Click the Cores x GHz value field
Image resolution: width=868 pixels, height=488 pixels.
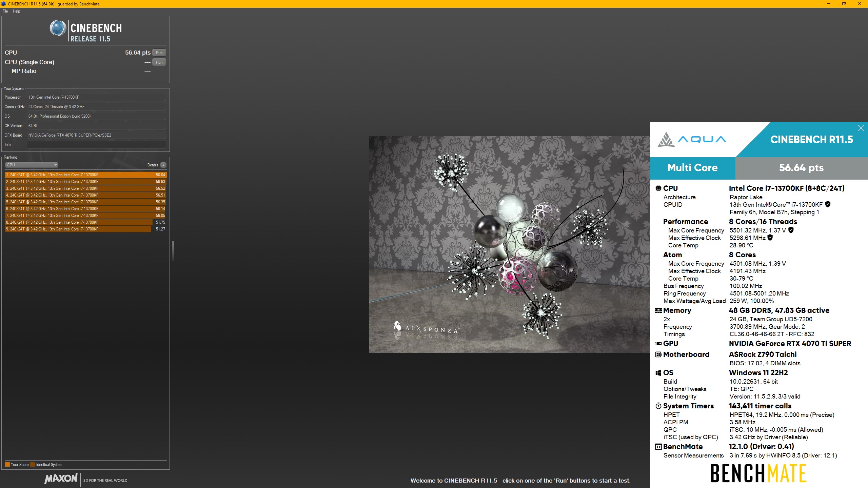point(96,107)
